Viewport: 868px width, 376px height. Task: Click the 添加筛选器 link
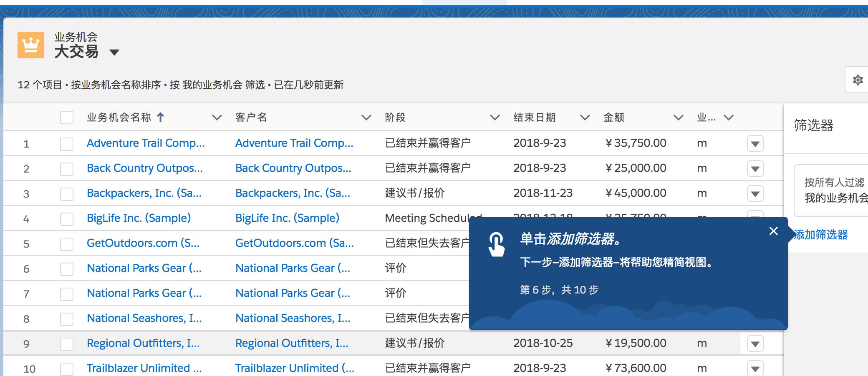820,235
